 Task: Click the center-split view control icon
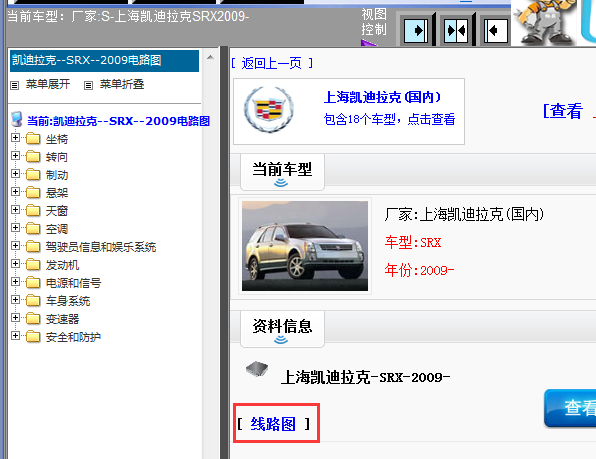coord(456,30)
